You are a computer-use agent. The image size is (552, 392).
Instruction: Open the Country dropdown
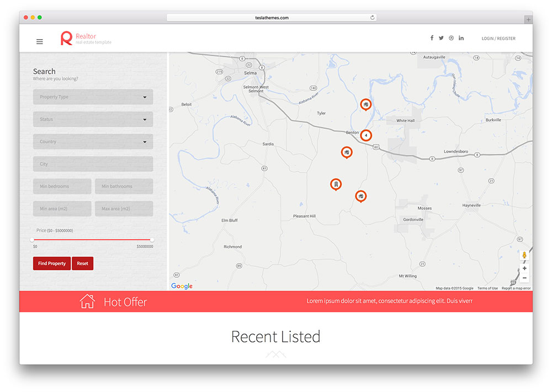[x=93, y=142]
